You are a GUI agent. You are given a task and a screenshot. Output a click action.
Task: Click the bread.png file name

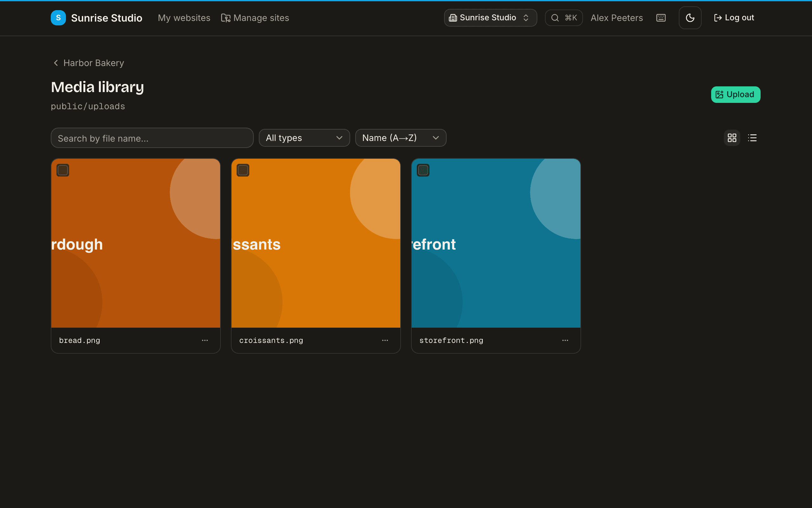click(x=80, y=340)
